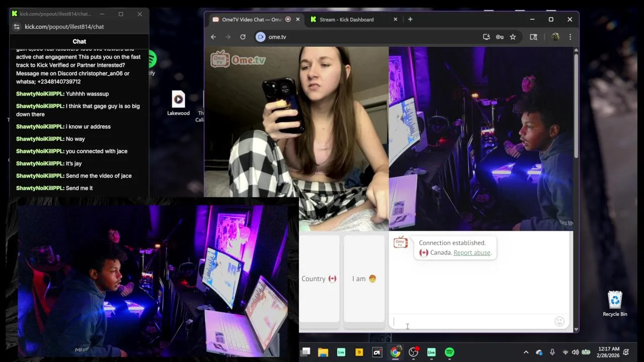This screenshot has height=362, width=644.
Task: Open the volume speaker tray icon
Action: [576, 352]
